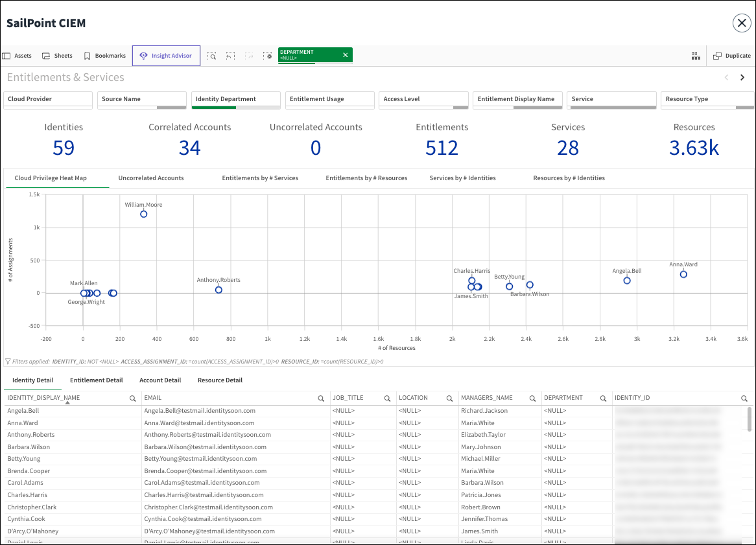
Task: Click the Resources KPI value 3.63k
Action: tap(694, 148)
